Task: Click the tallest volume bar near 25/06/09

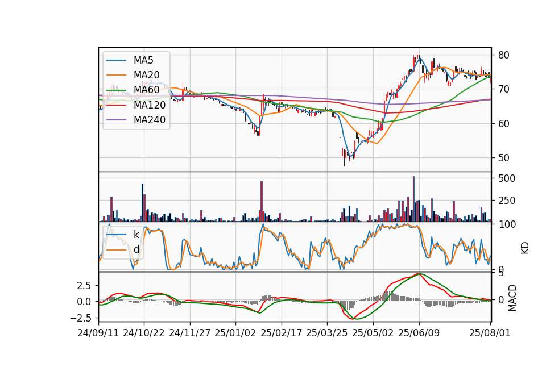Action: click(413, 199)
